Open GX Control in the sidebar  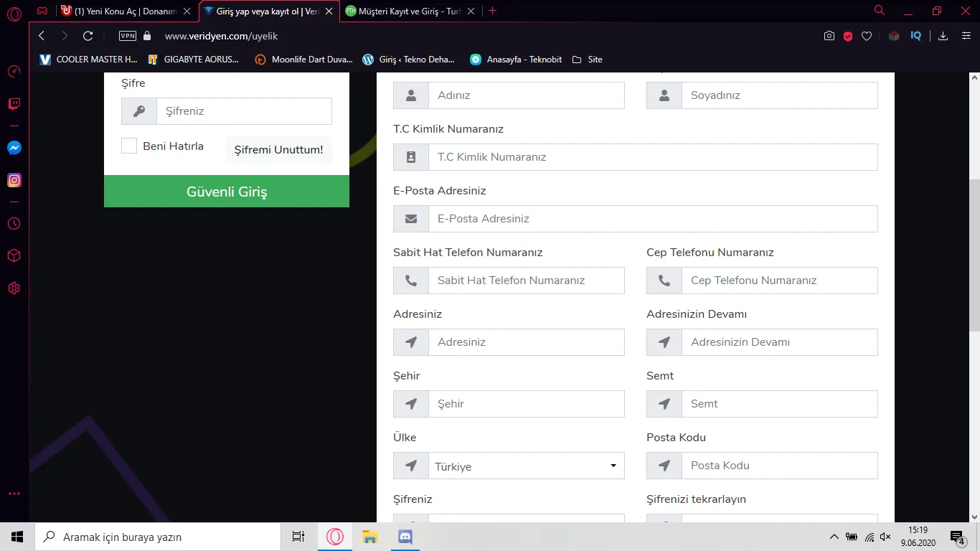pyautogui.click(x=14, y=72)
